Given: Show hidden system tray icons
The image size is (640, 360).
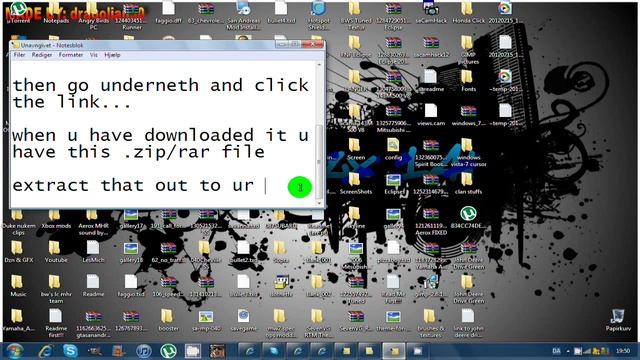Looking at the screenshot, I should 568,351.
